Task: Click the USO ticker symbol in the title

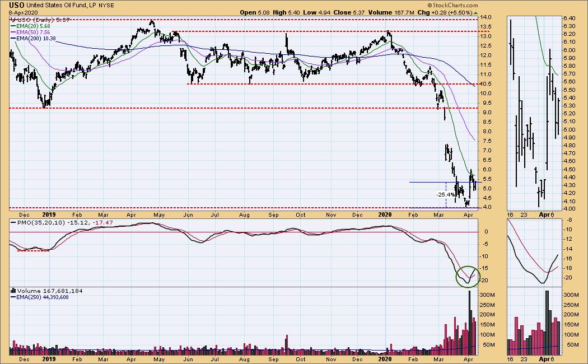Action: click(17, 5)
